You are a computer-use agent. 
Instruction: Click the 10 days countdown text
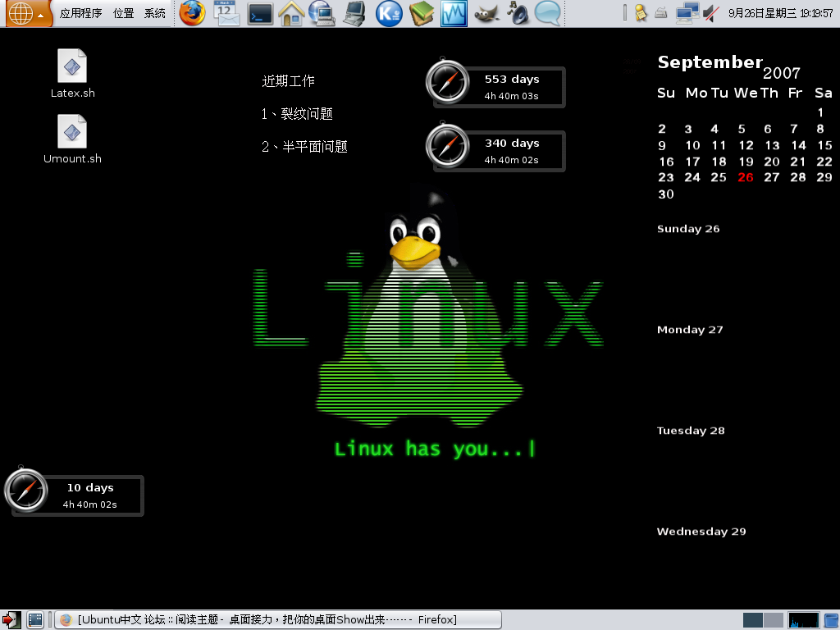[90, 487]
